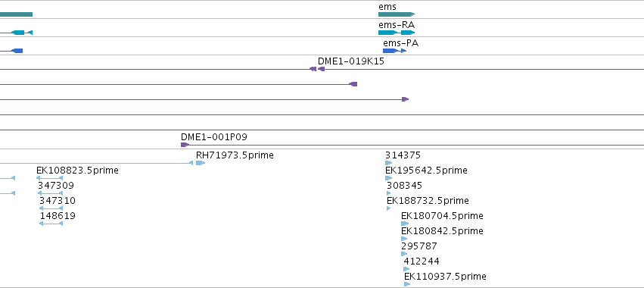Click the 148619 label
The height and width of the screenshot is (288, 644).
point(58,216)
